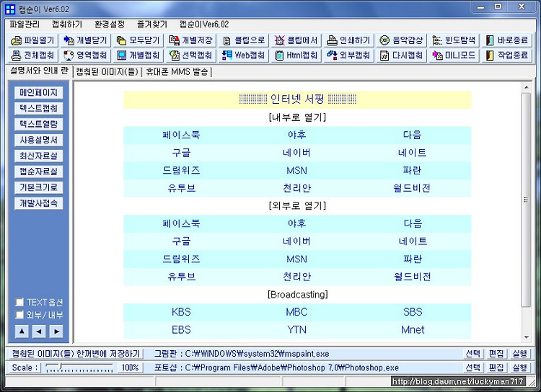Click the scrollbar down arrow
Image resolution: width=541 pixels, height=392 pixels.
tap(526, 337)
